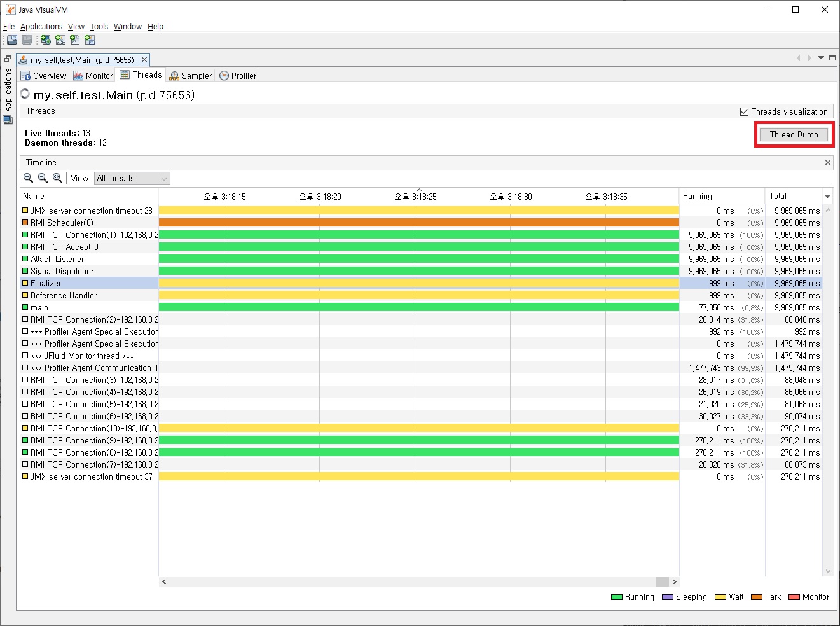Click the 1,477,743 ms running value

[712, 368]
